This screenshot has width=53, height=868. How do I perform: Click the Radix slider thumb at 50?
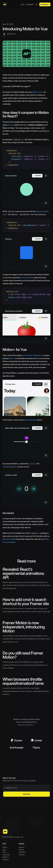pos(27,442)
